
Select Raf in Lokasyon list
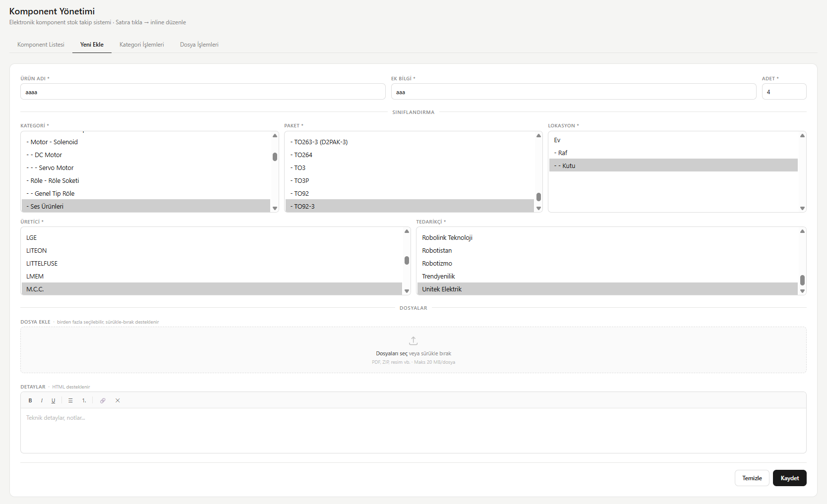tap(563, 153)
